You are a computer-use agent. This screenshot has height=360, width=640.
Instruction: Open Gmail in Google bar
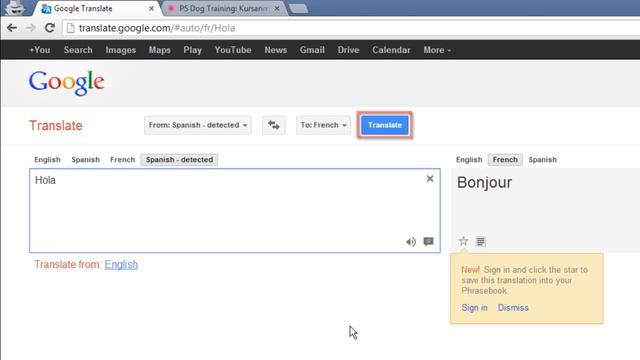tap(312, 50)
